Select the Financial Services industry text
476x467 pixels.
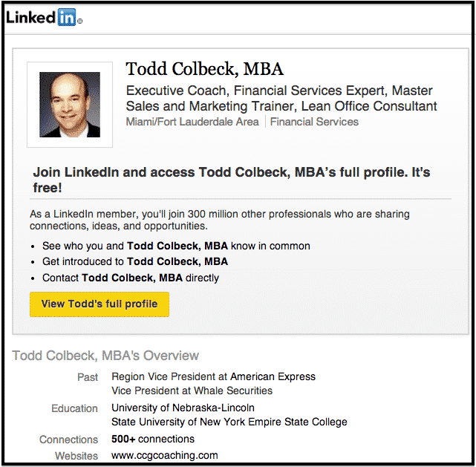[x=314, y=122]
